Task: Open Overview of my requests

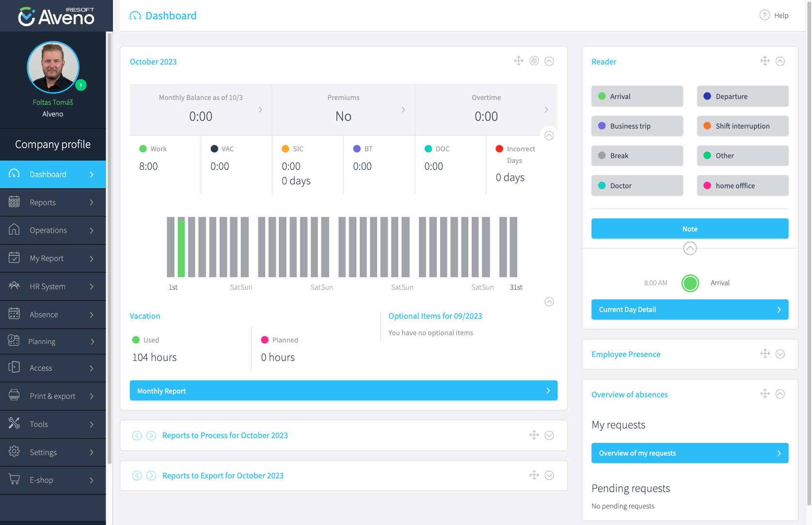Action: click(x=690, y=453)
